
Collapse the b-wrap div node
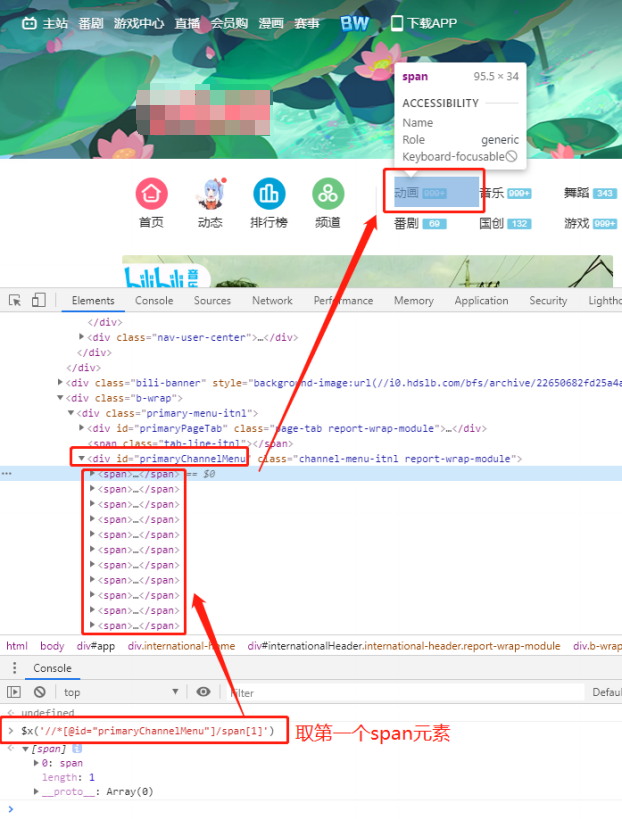tap(61, 397)
